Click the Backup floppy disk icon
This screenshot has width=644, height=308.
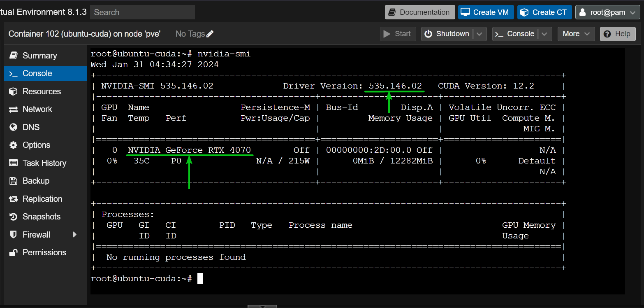click(14, 181)
